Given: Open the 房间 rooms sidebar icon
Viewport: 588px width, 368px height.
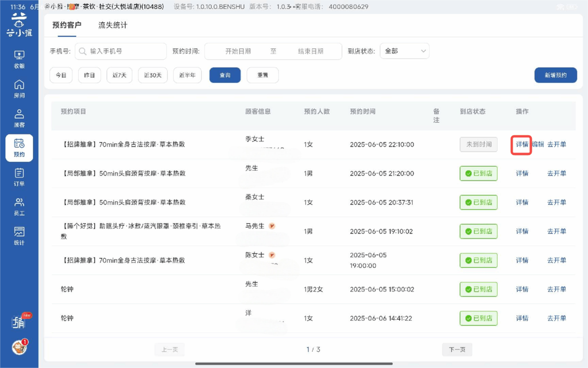Looking at the screenshot, I should click(19, 89).
